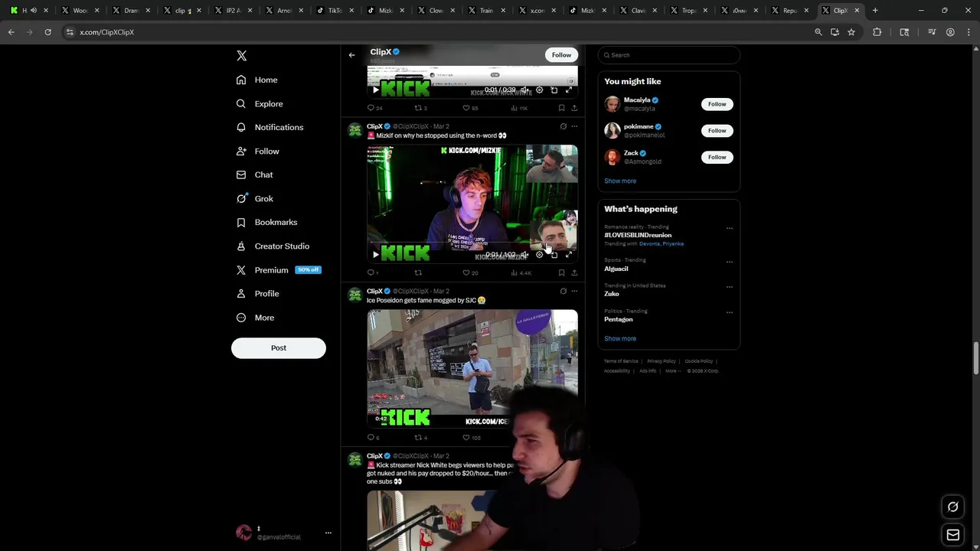Open settings on the Mizkif video
Screen dimensions: 980x551
(x=539, y=254)
